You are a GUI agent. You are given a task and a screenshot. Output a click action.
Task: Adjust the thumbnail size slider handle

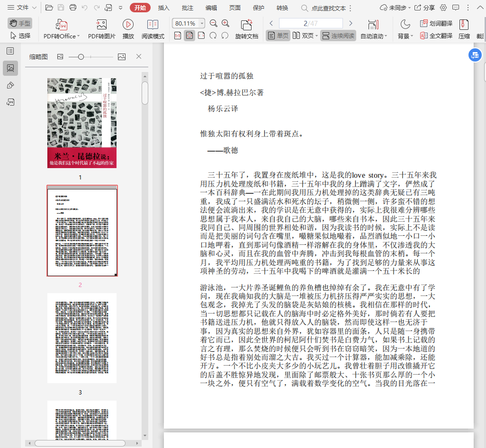point(81,57)
